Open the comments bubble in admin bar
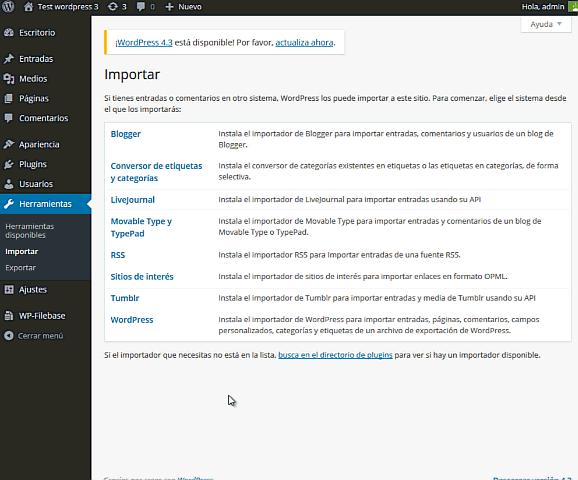 [140, 7]
